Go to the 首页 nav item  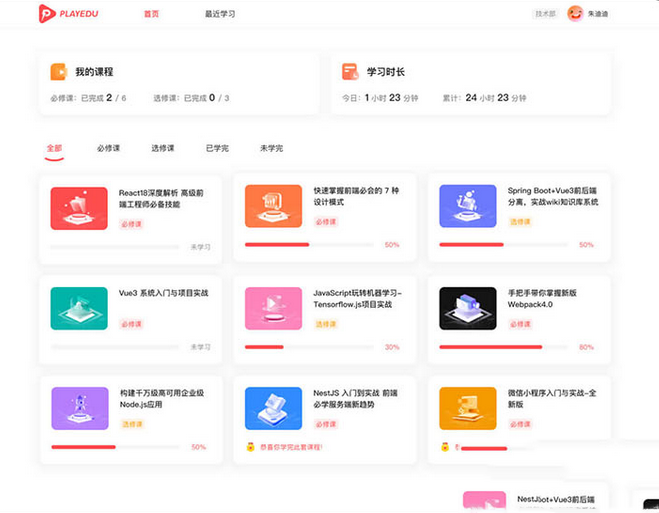click(x=151, y=14)
